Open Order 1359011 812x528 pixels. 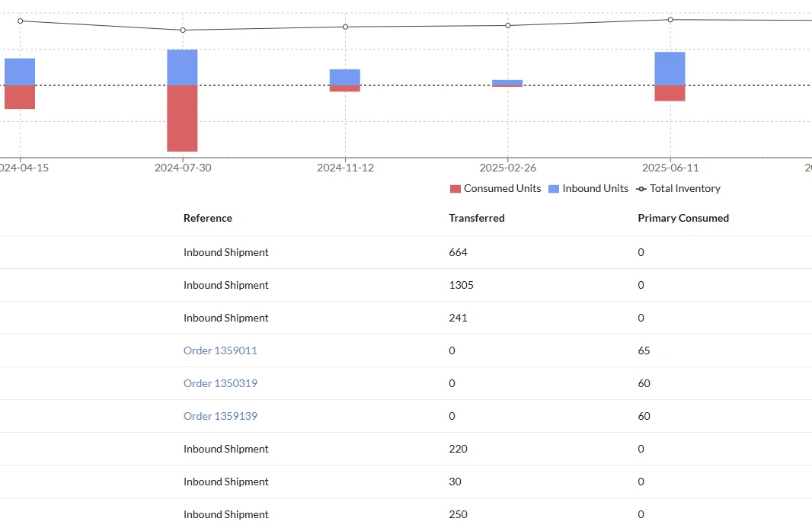[x=220, y=350]
